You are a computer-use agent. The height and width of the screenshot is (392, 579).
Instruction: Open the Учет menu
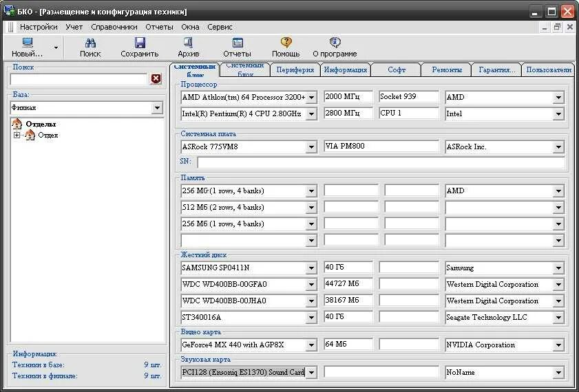pos(74,27)
